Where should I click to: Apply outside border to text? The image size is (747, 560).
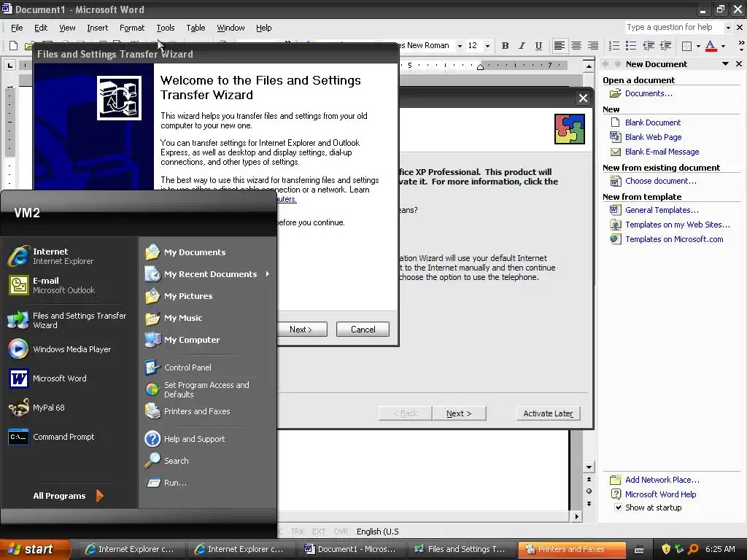point(686,46)
